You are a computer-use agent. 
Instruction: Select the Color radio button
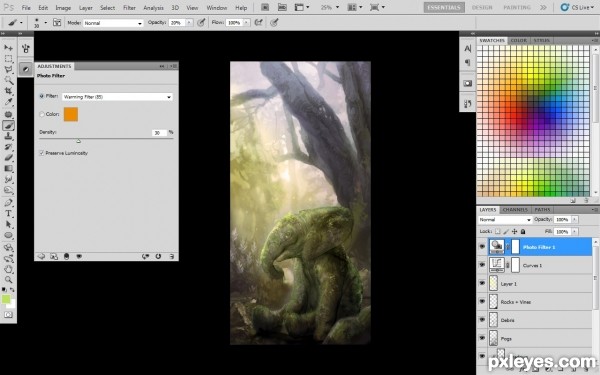click(42, 114)
